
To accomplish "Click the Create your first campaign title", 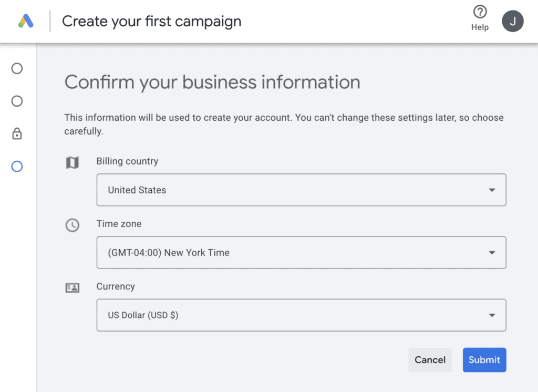I will (x=151, y=21).
